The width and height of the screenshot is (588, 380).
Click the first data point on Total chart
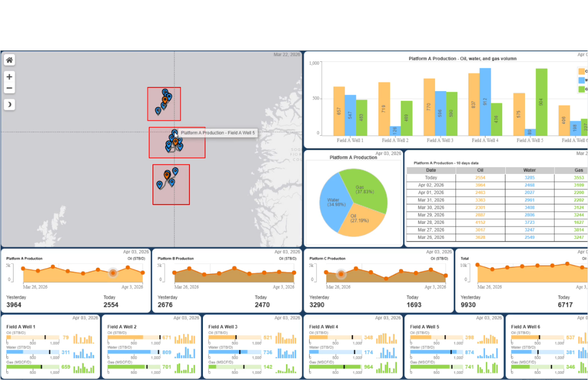(x=477, y=265)
